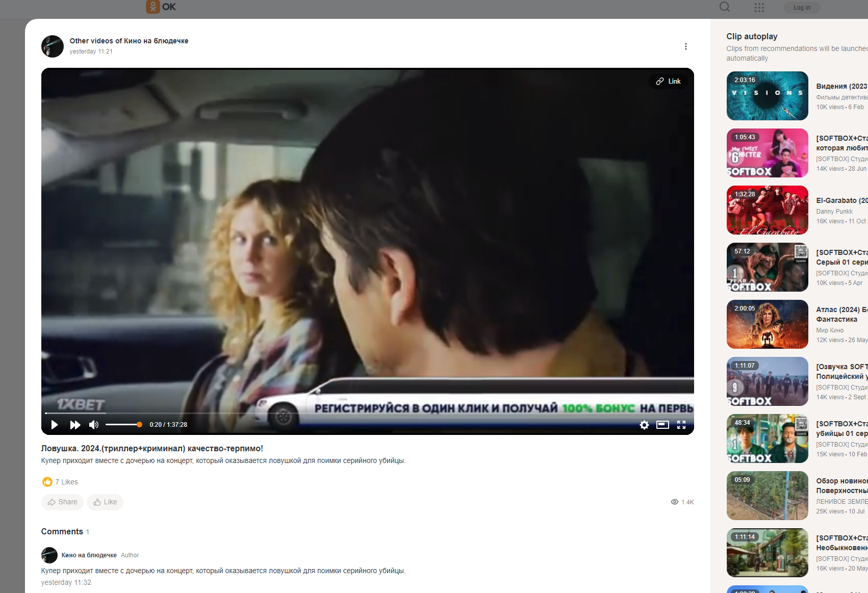868x593 pixels.
Task: Click the Видения (2023) title
Action: (x=841, y=86)
